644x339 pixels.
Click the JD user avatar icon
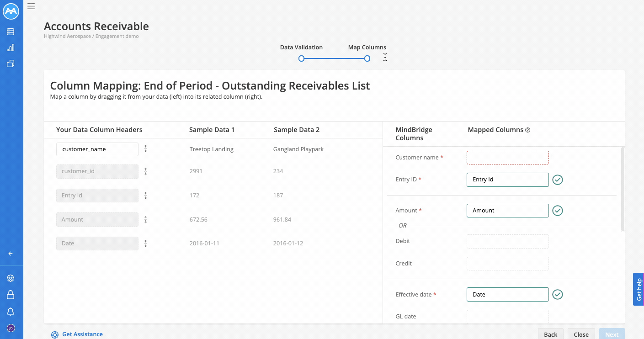pos(11,328)
